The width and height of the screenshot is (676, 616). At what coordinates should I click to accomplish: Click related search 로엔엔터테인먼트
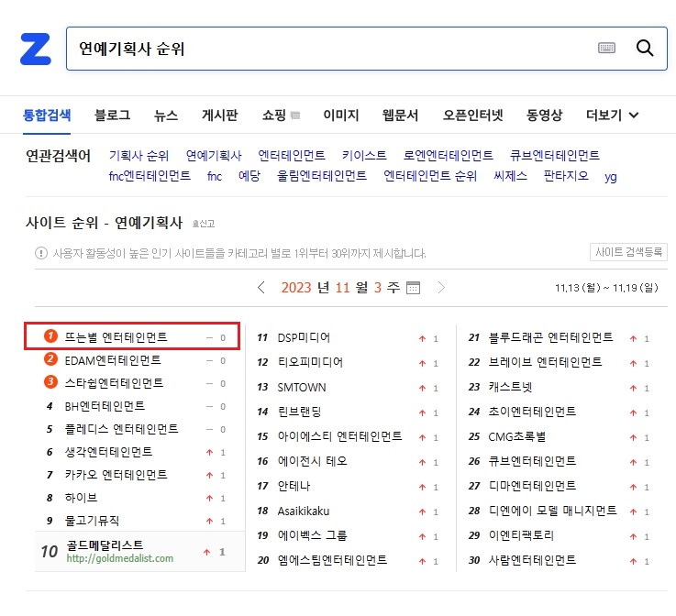point(448,155)
